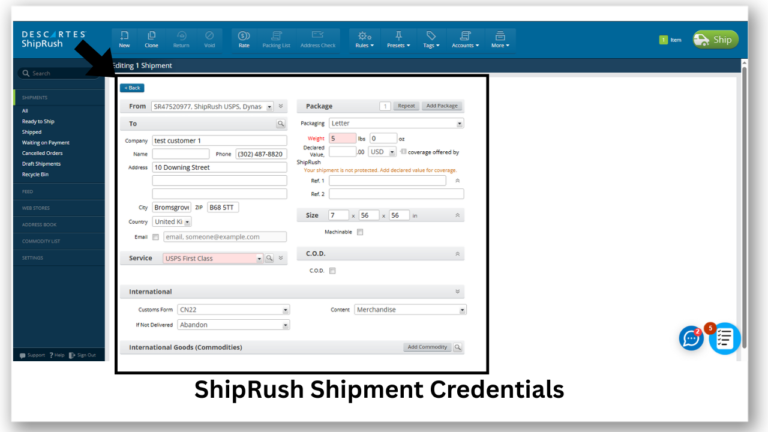Collapse the Size section
The width and height of the screenshot is (768, 432).
pyautogui.click(x=457, y=216)
